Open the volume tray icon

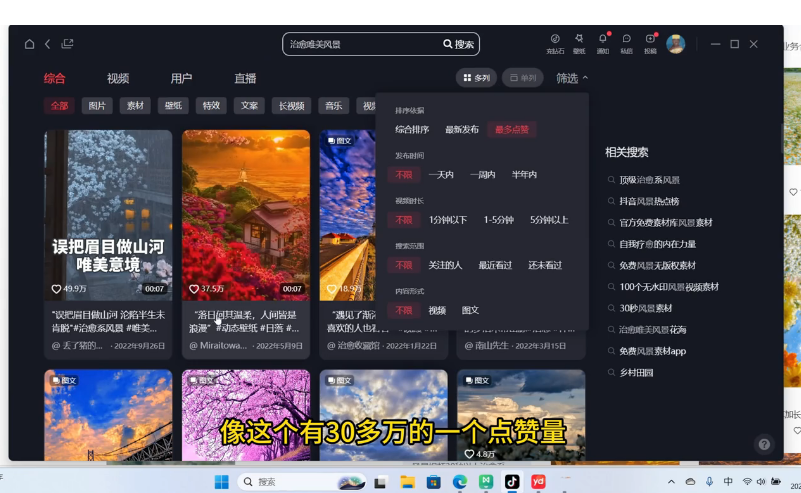coord(761,482)
